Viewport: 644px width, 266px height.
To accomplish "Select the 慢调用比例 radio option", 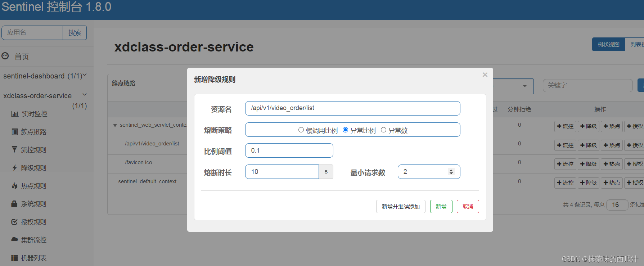I will pos(301,130).
